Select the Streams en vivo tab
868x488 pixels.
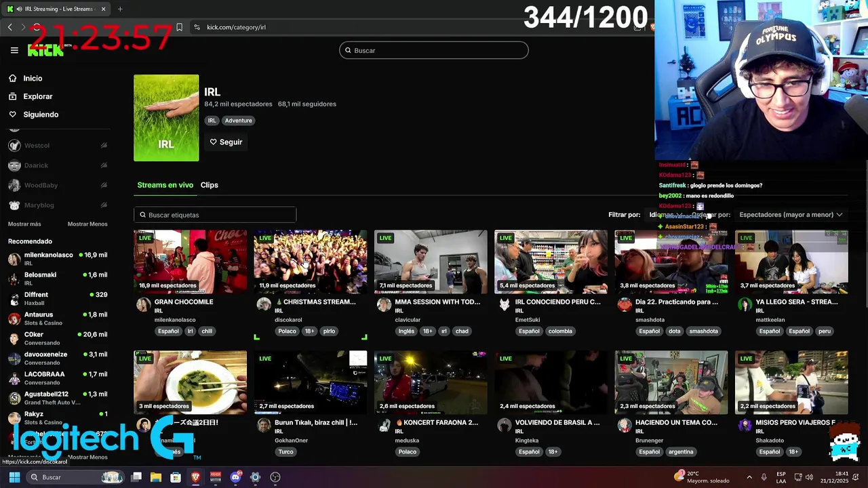[x=165, y=185]
